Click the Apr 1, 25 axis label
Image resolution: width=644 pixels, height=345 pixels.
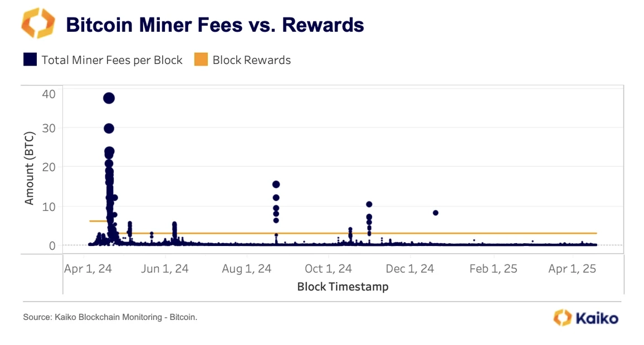(x=572, y=269)
